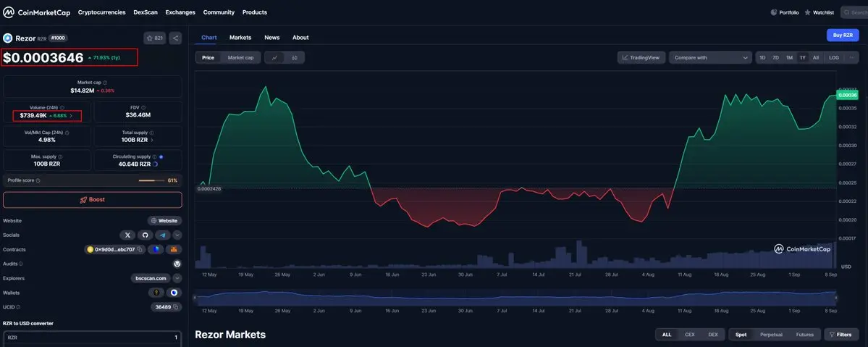Open the Telegram social icon
This screenshot has width=868, height=347.
click(x=163, y=235)
